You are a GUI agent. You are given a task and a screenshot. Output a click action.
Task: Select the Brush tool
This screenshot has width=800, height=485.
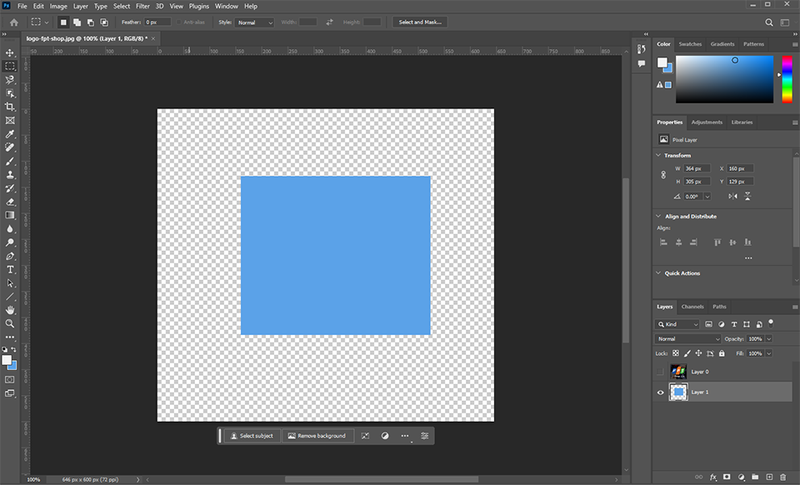10,161
